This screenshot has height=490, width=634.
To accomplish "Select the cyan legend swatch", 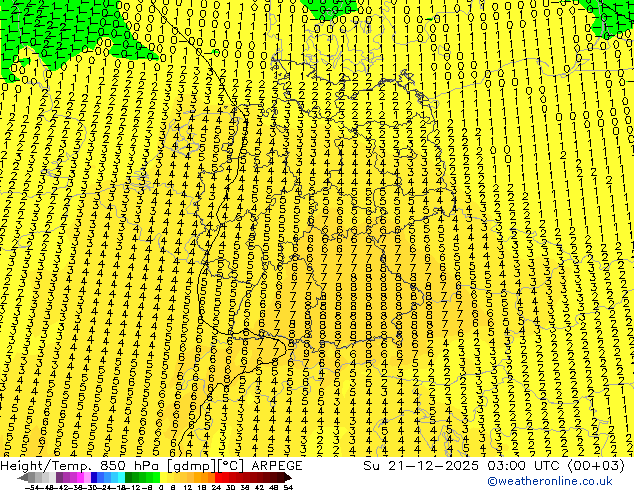I will [x=121, y=477].
